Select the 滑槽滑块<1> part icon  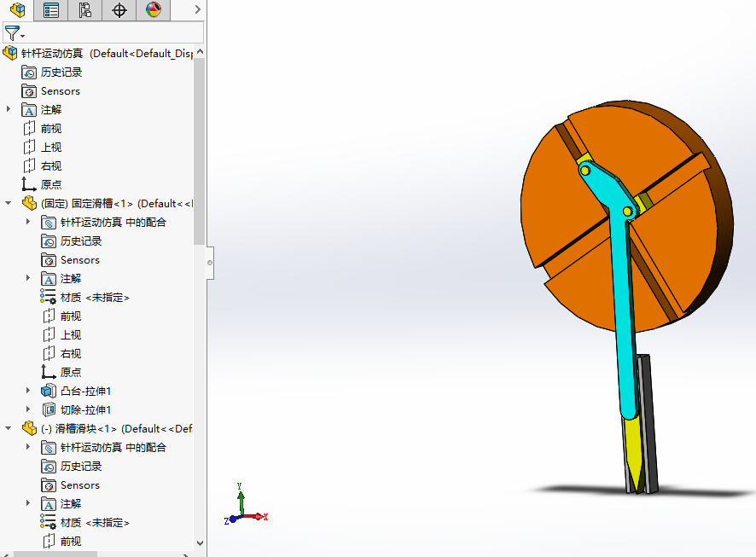[29, 428]
